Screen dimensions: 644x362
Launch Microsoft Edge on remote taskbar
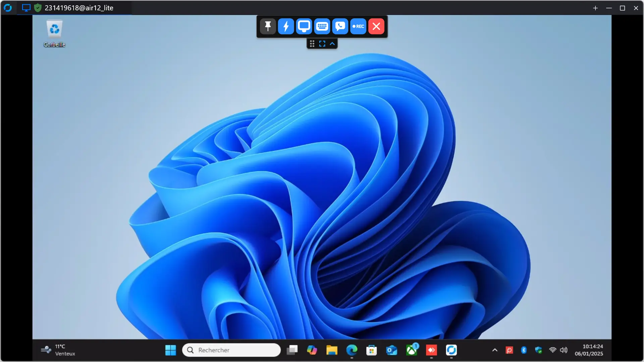point(352,350)
